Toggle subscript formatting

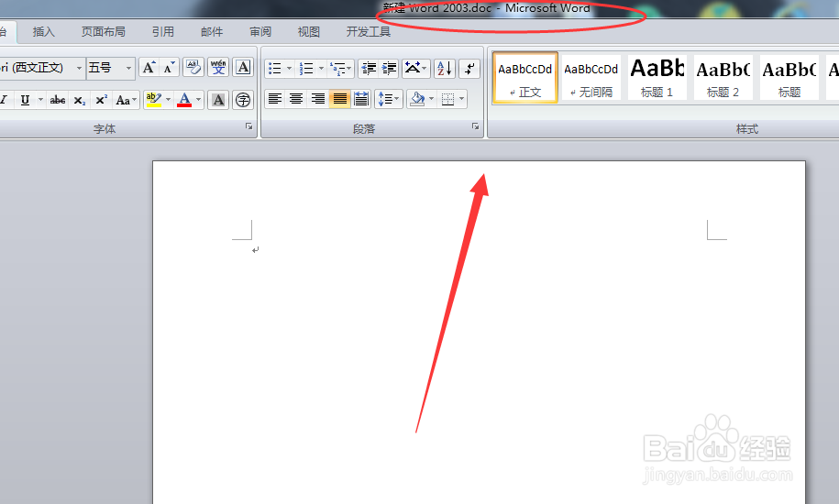(x=79, y=100)
